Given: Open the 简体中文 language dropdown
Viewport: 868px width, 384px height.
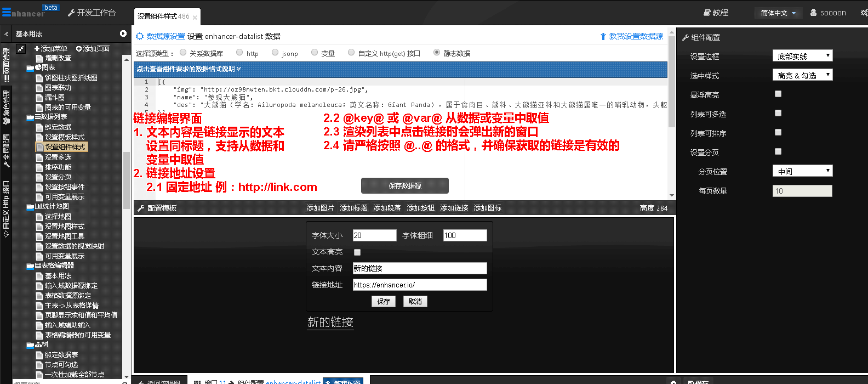Looking at the screenshot, I should coord(778,13).
